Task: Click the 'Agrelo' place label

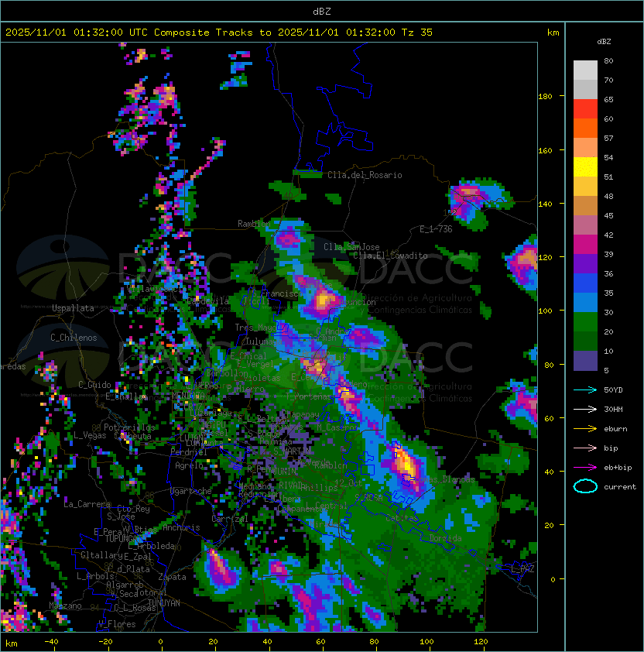Action: 189,465
